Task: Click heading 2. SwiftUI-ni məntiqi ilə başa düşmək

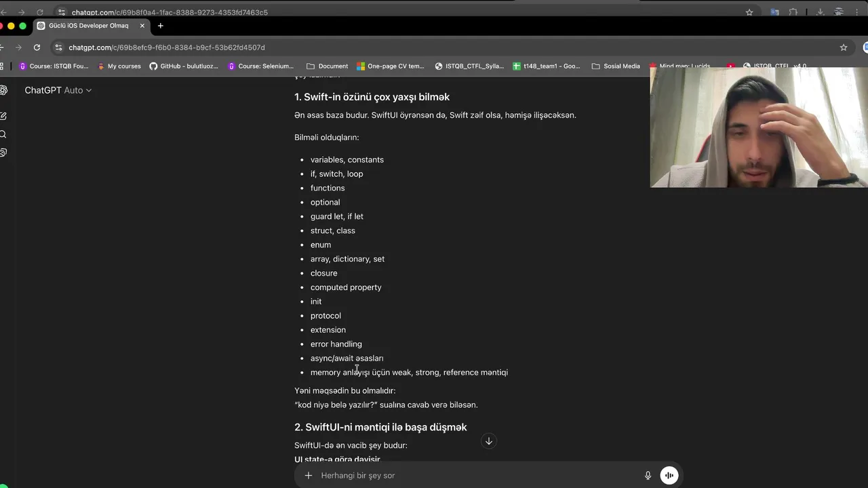Action: point(380,427)
